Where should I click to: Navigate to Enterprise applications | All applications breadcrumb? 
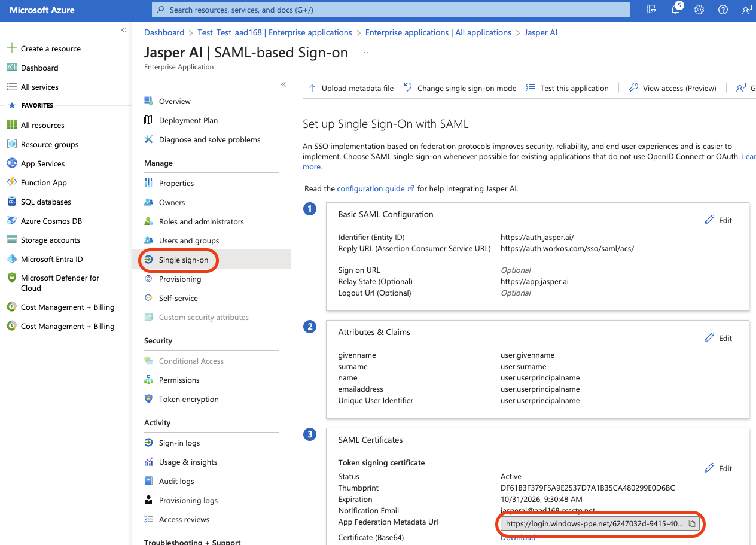(438, 32)
